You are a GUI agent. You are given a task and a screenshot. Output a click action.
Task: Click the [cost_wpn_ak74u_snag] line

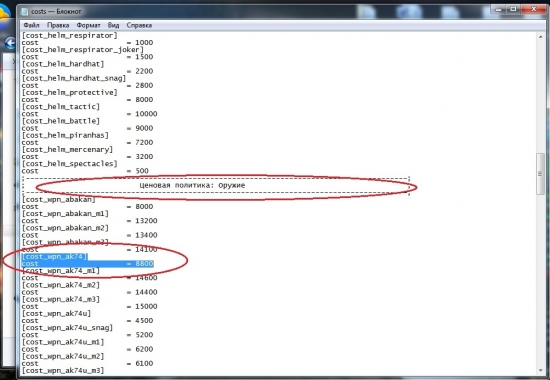point(67,328)
